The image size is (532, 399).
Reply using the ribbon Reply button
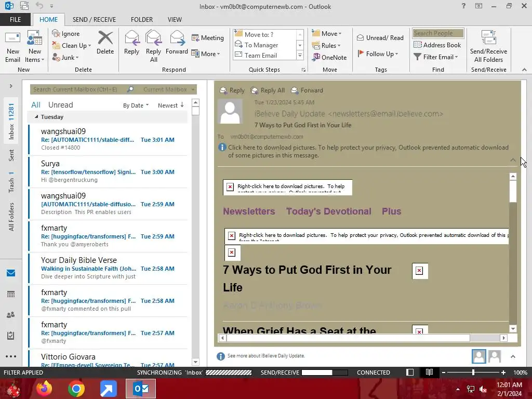(x=131, y=43)
